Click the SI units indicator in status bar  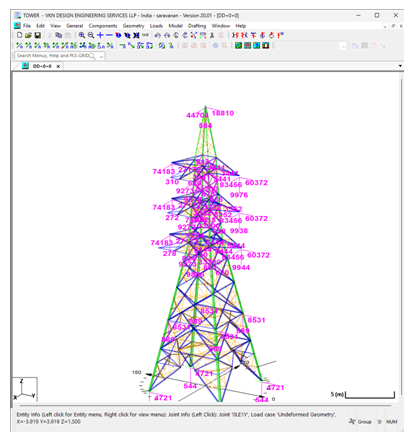379,422
